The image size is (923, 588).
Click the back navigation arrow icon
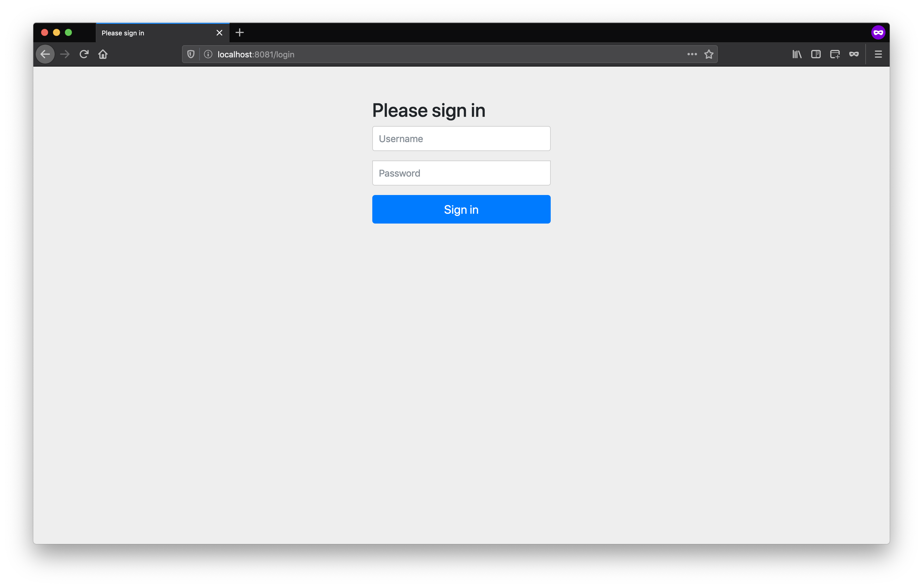(x=45, y=54)
